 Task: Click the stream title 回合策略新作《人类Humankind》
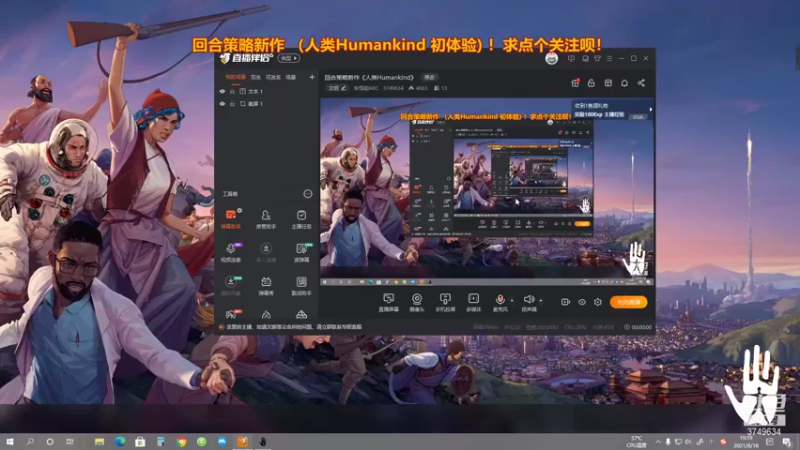(369, 78)
